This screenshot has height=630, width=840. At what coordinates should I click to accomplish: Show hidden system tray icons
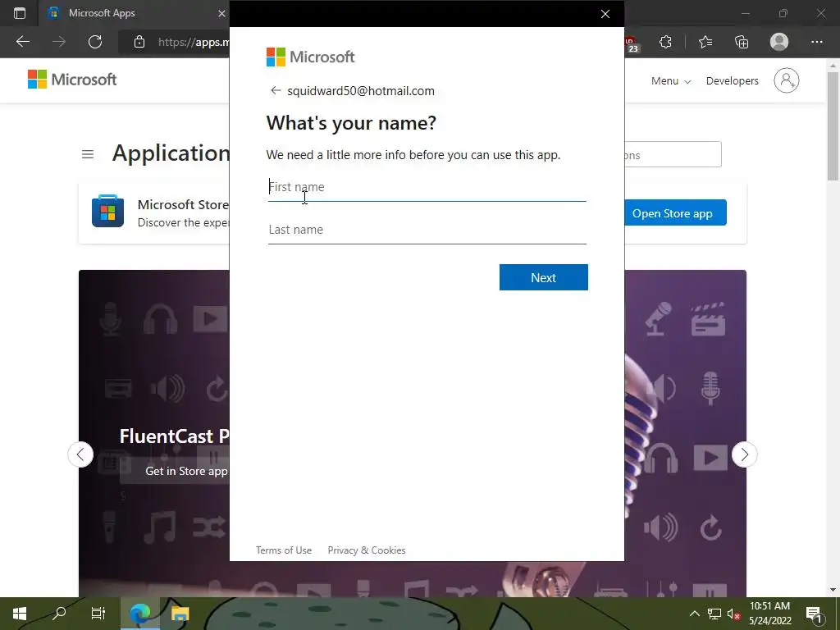(694, 614)
